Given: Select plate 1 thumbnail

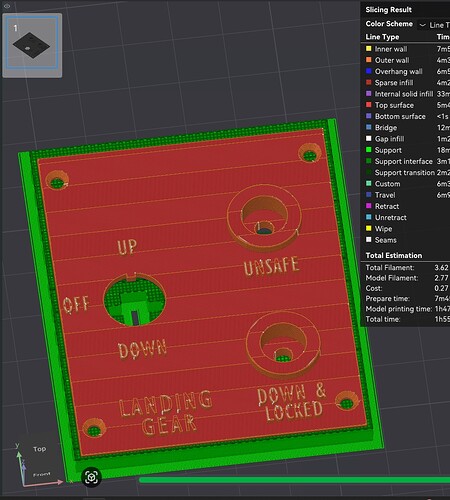Looking at the screenshot, I should tap(32, 45).
